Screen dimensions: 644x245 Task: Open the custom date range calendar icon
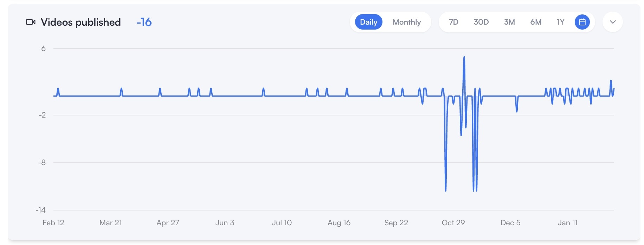pos(582,22)
